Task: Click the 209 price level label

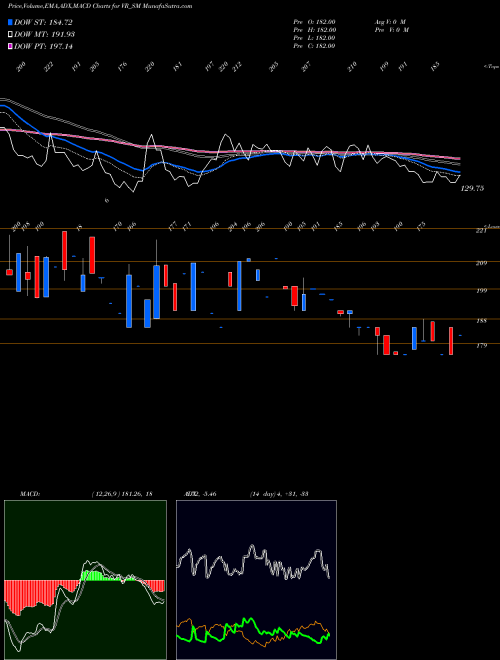Action: point(481,263)
